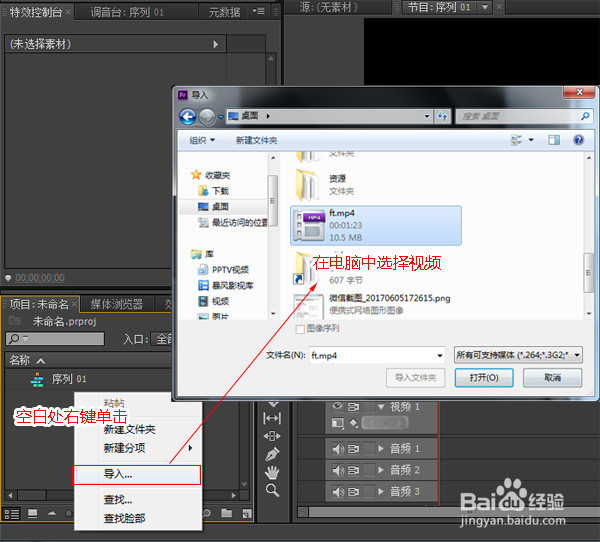Check the 图像序列 checkbox
The image size is (600, 542).
(300, 329)
